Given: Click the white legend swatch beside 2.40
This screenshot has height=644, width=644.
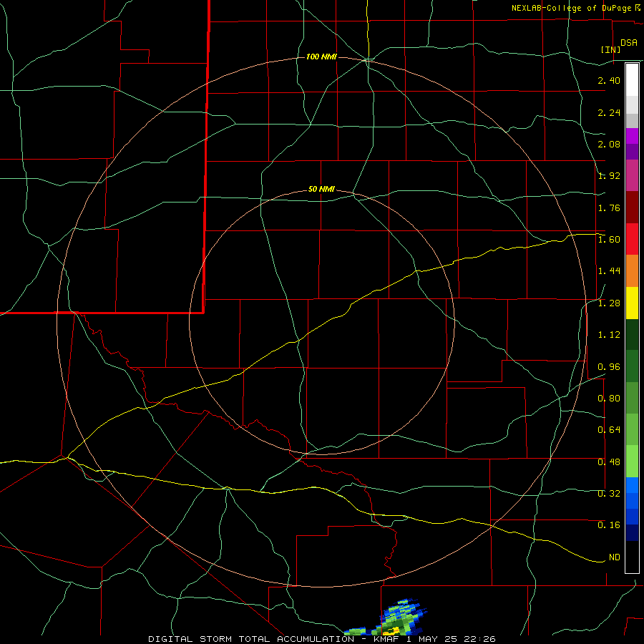Looking at the screenshot, I should point(632,80).
